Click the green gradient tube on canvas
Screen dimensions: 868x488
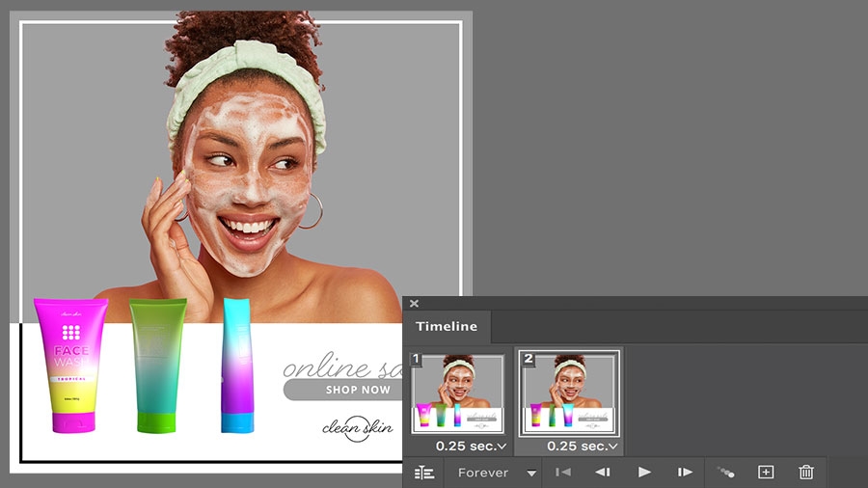(158, 366)
